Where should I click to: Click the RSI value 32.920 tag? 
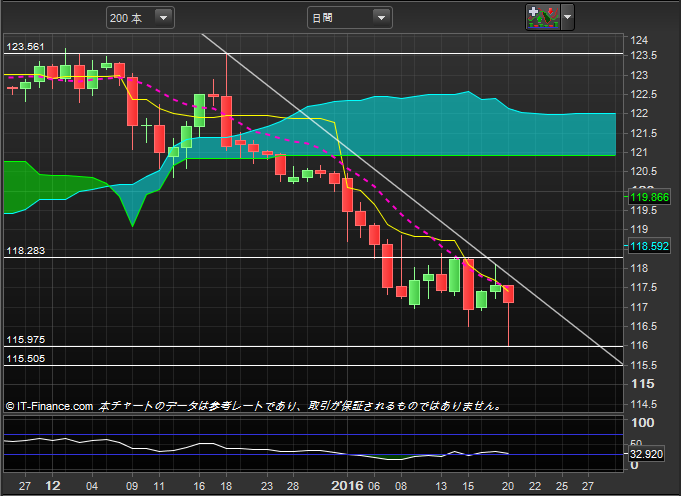tap(646, 454)
